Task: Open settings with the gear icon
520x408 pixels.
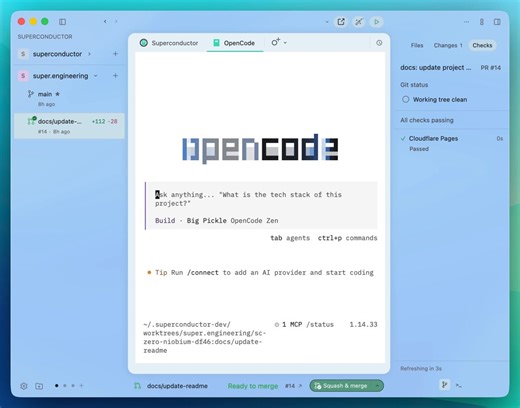Action: pyautogui.click(x=24, y=386)
